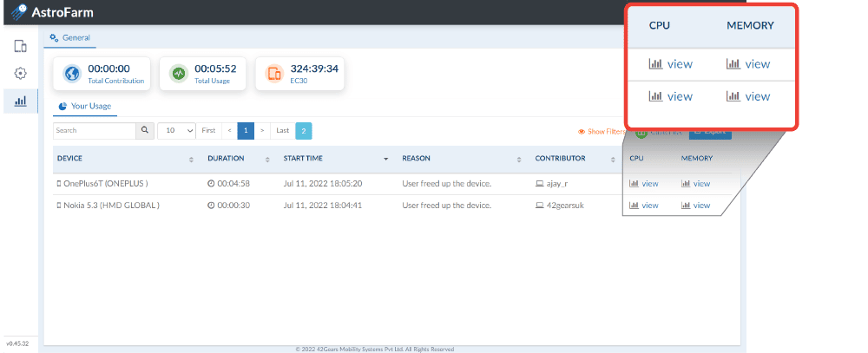Go to Last page of results
The height and width of the screenshot is (353, 868).
pyautogui.click(x=282, y=130)
